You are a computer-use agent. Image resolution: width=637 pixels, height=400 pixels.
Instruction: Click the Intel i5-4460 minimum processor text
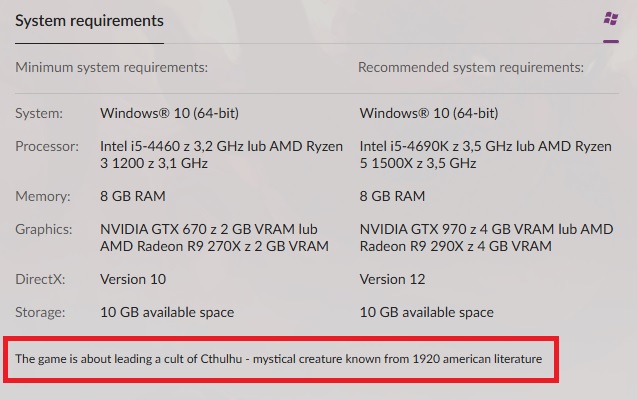pos(221,155)
